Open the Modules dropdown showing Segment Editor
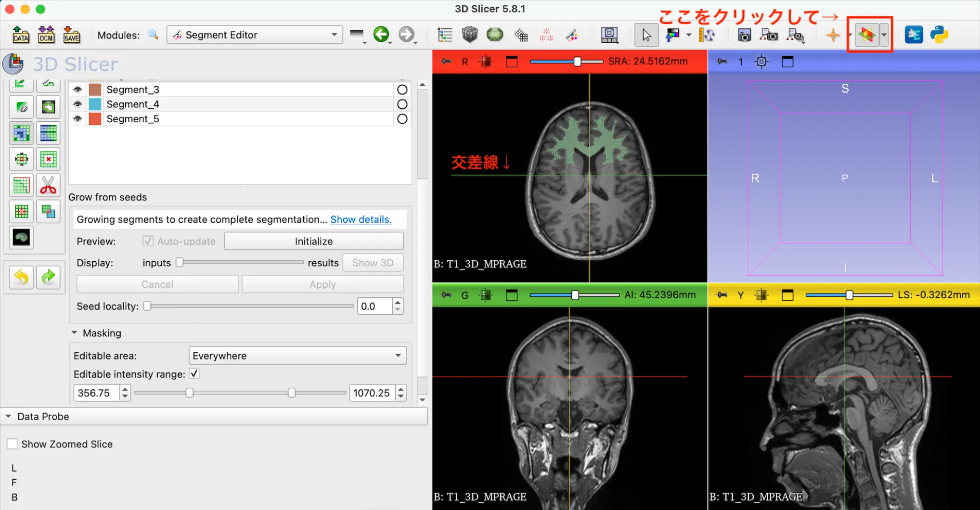 pos(254,34)
